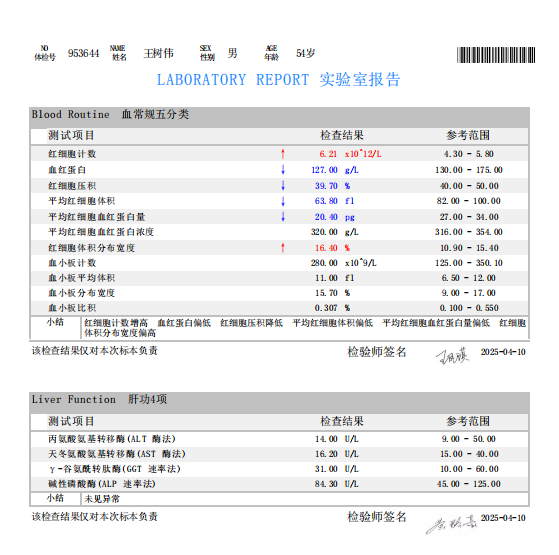
Task: Select the ALP value 84.30
Action: pos(326,484)
